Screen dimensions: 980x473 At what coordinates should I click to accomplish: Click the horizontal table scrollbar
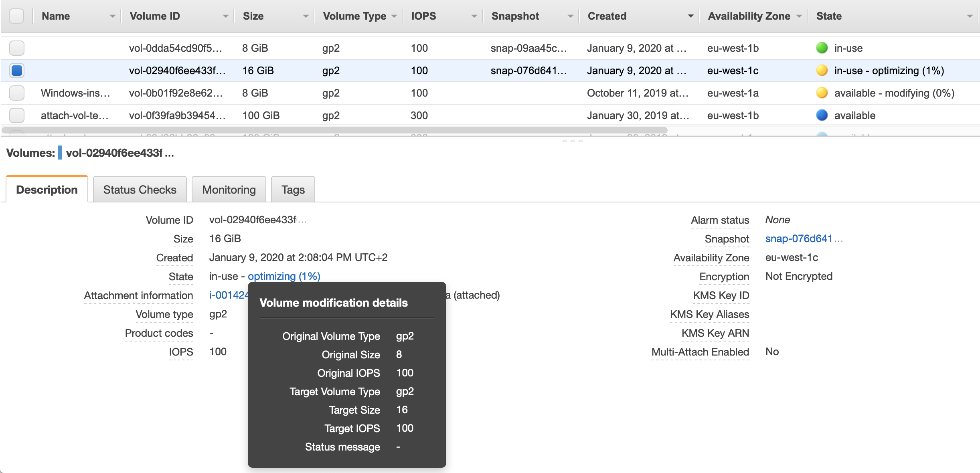pyautogui.click(x=334, y=130)
